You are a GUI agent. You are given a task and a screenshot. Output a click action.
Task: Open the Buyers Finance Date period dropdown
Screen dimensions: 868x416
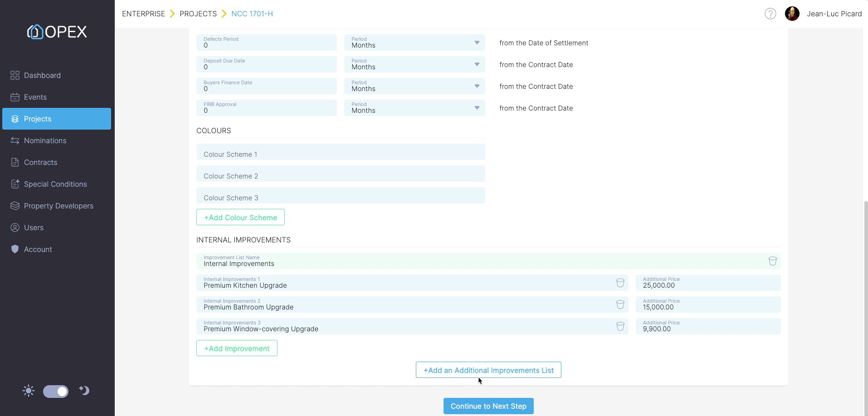point(414,86)
